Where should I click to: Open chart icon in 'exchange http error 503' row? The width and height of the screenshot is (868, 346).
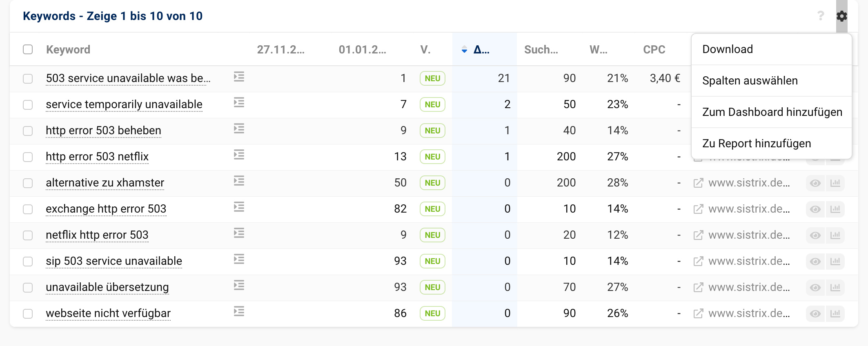835,209
